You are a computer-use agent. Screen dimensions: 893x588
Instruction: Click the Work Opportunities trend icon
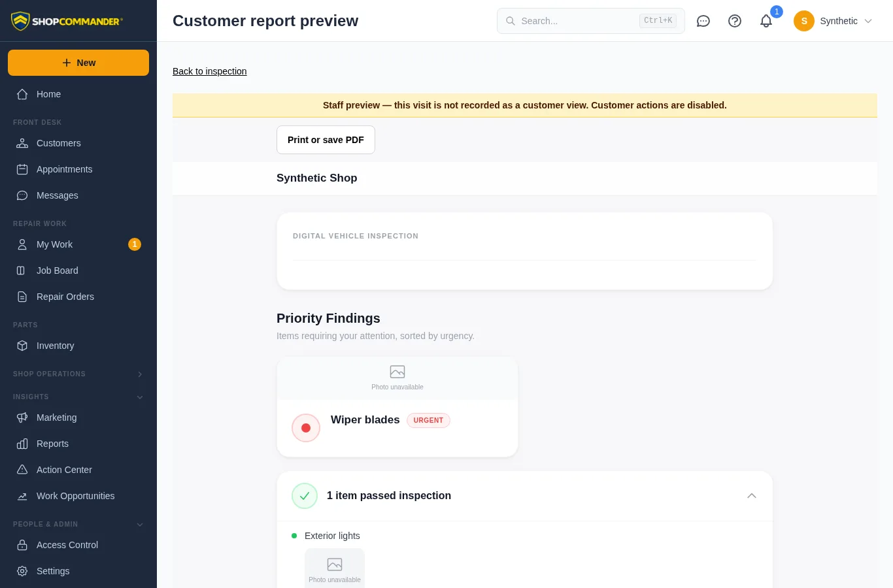click(x=22, y=496)
